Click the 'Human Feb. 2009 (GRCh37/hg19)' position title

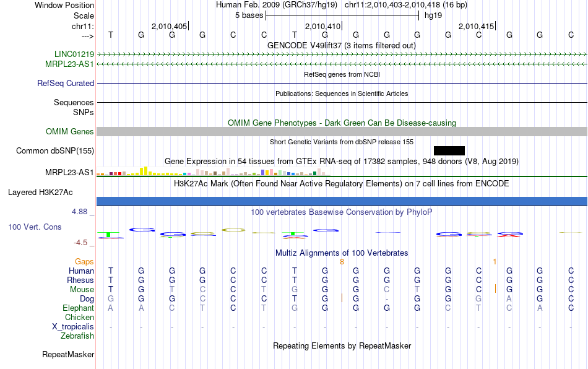[x=277, y=5]
